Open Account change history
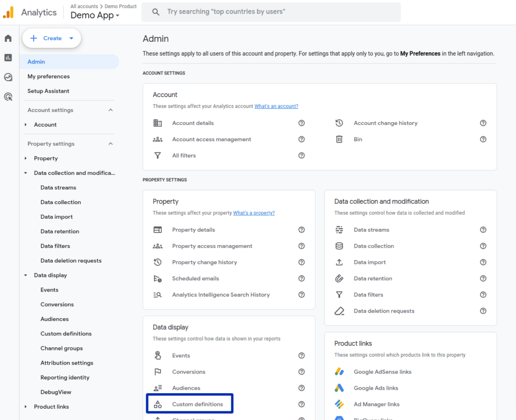 tap(385, 123)
